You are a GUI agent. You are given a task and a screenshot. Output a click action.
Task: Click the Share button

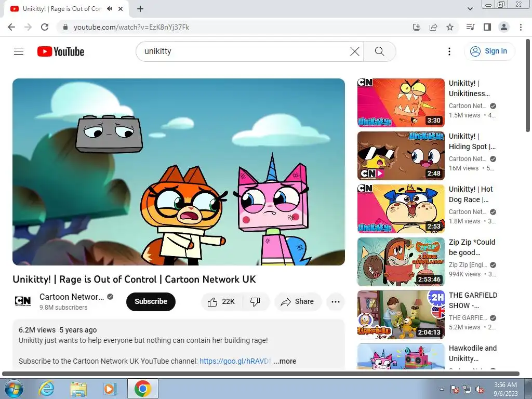[x=298, y=301]
